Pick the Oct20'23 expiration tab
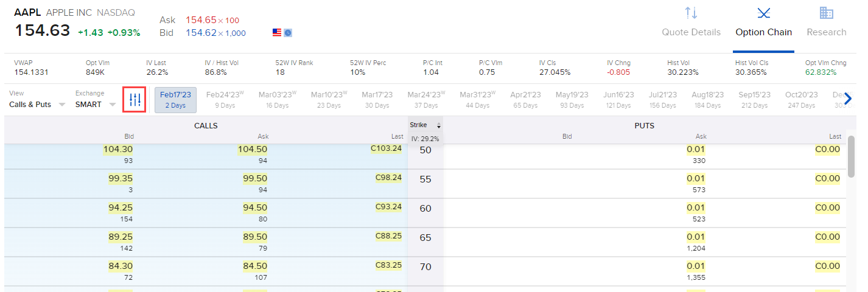The width and height of the screenshot is (868, 292). 800,100
